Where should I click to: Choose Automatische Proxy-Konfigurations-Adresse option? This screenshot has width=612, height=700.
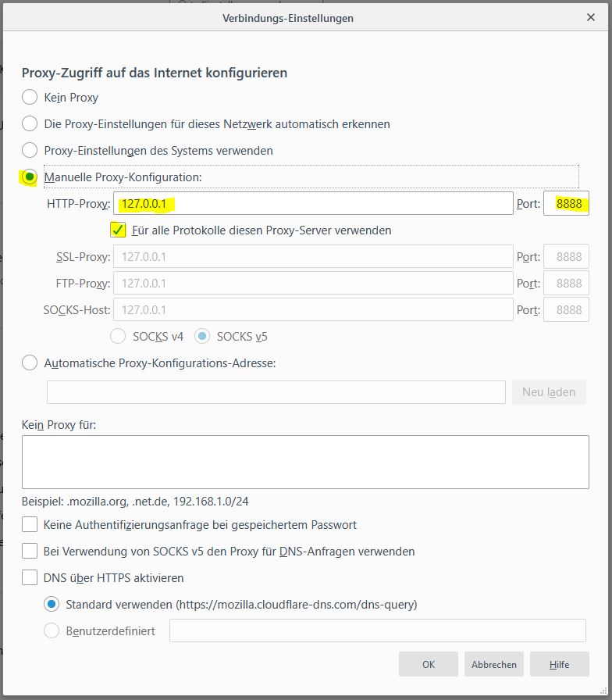pos(30,362)
